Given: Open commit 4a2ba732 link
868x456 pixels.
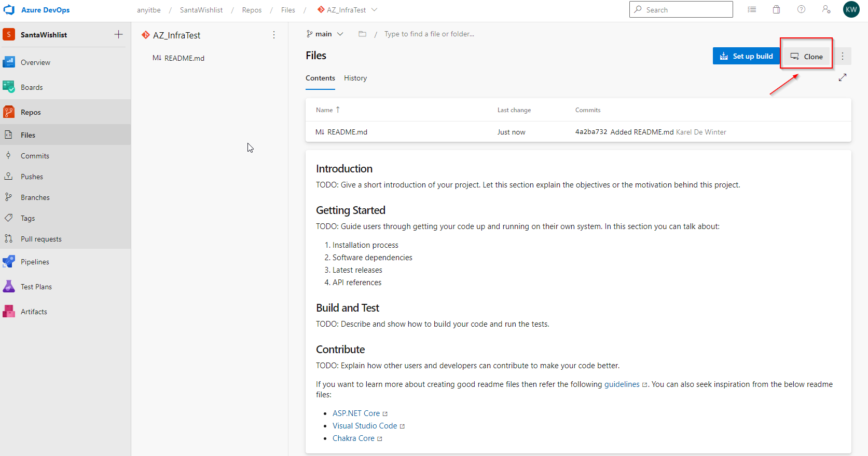Looking at the screenshot, I should click(x=591, y=132).
